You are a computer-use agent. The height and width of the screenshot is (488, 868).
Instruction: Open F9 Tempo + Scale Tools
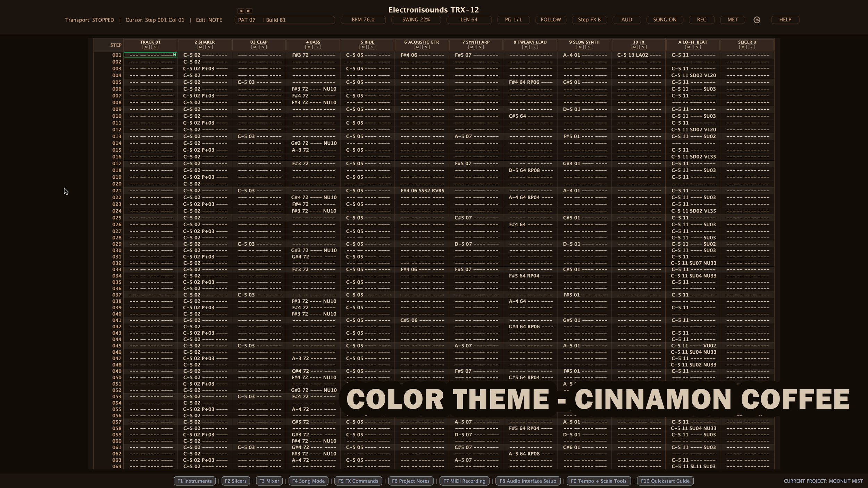coord(599,481)
